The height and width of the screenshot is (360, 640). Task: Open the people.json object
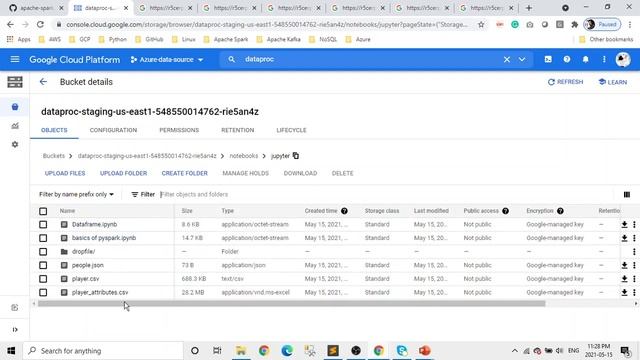tap(87, 265)
